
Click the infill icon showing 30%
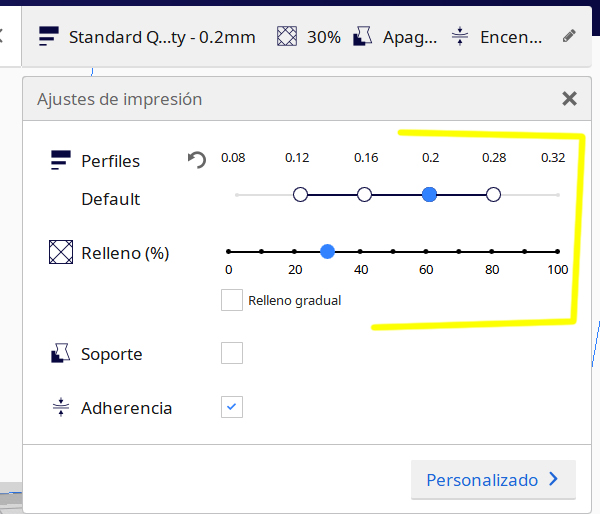click(x=288, y=37)
